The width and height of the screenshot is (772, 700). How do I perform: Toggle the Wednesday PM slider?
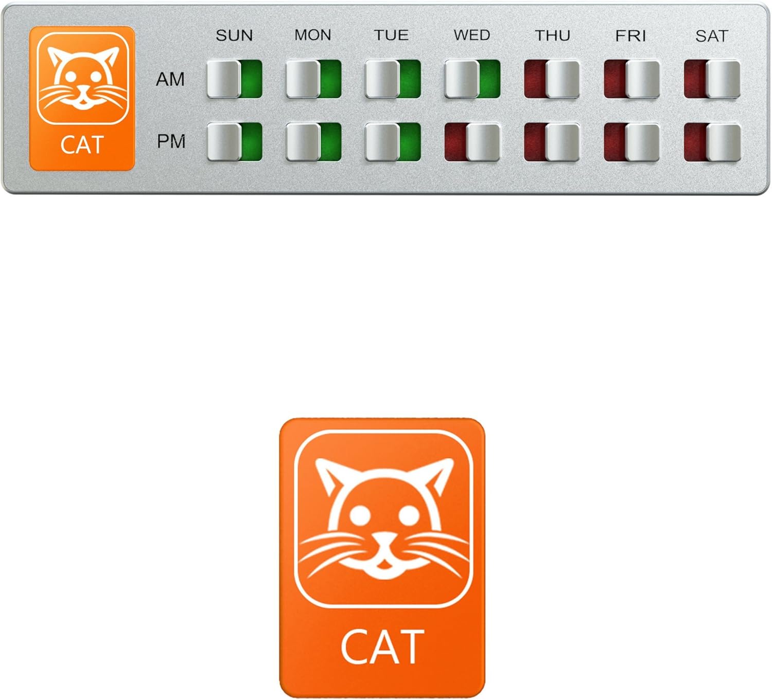pos(472,141)
